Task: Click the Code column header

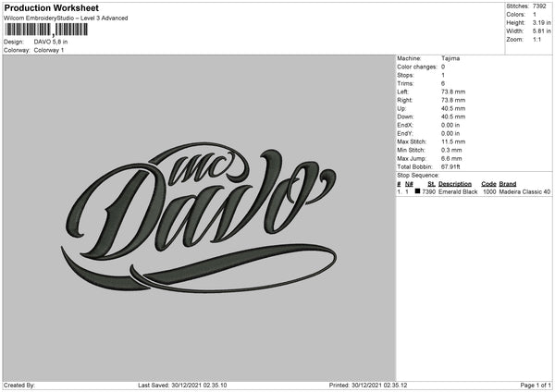Action: pos(488,184)
